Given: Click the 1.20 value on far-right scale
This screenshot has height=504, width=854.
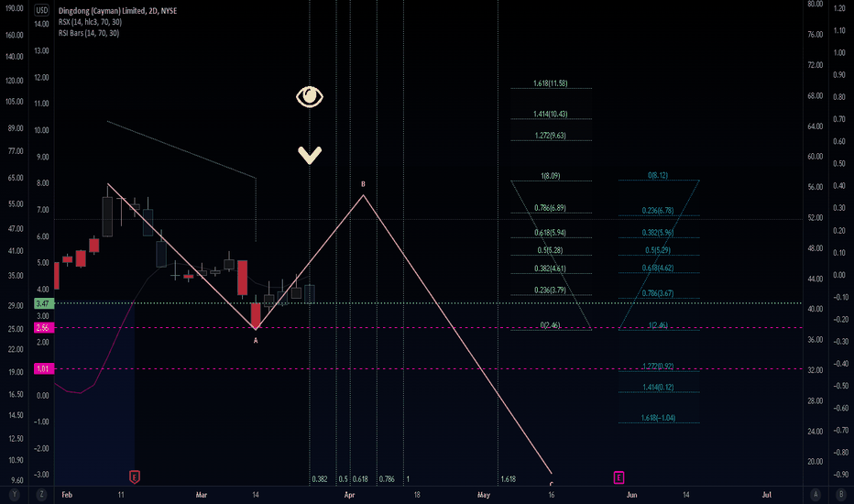Looking at the screenshot, I should (839, 9).
